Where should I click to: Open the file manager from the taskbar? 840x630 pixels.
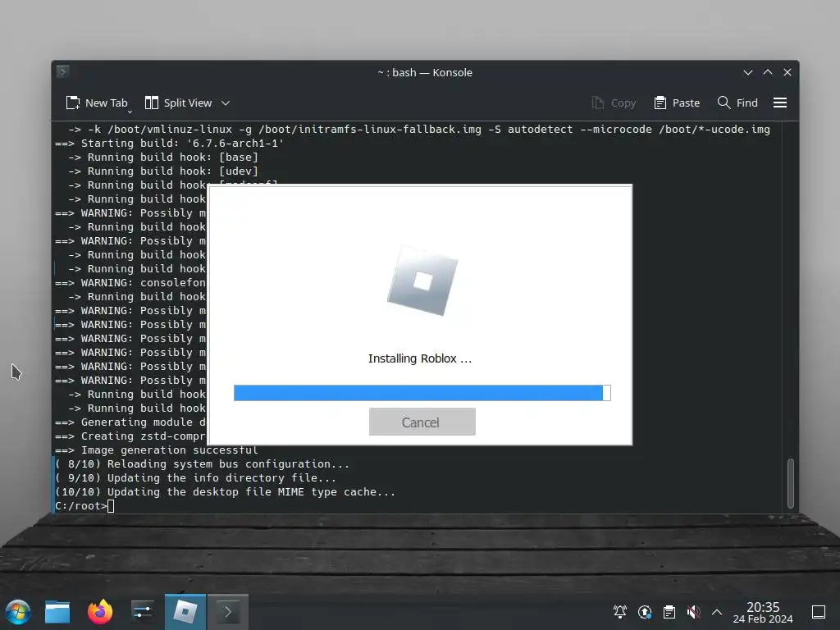pyautogui.click(x=57, y=612)
